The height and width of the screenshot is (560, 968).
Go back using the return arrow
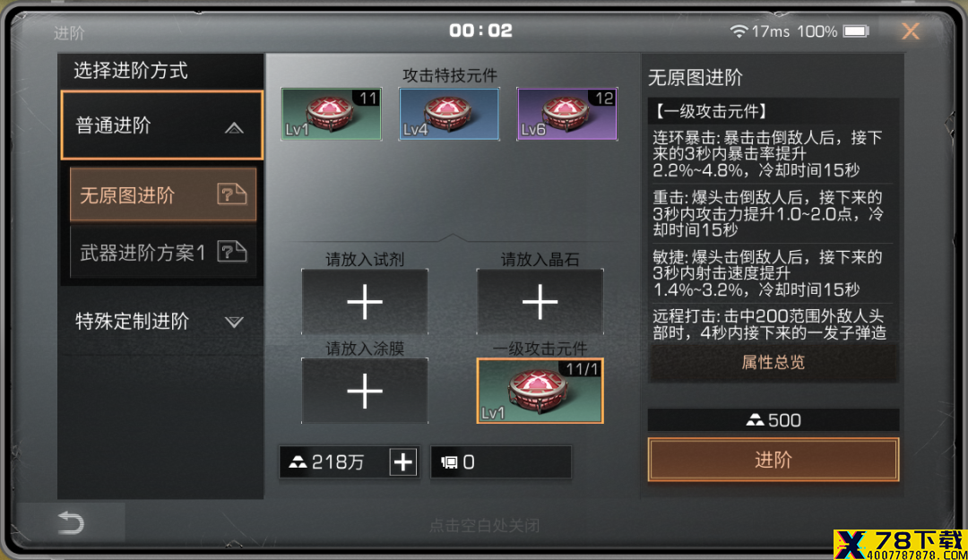(x=71, y=523)
